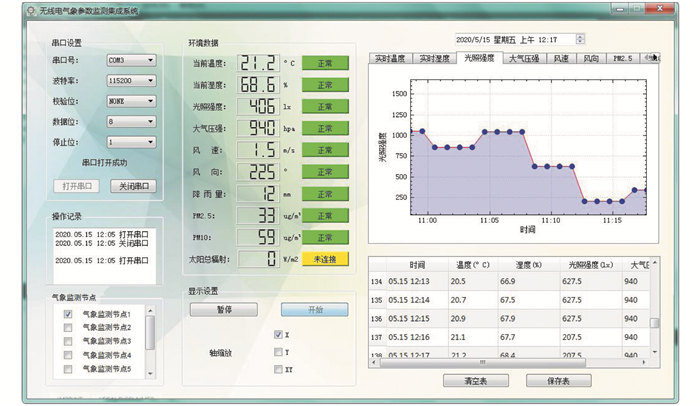Select table row 135 with time 05.15 12:14

tap(509, 300)
